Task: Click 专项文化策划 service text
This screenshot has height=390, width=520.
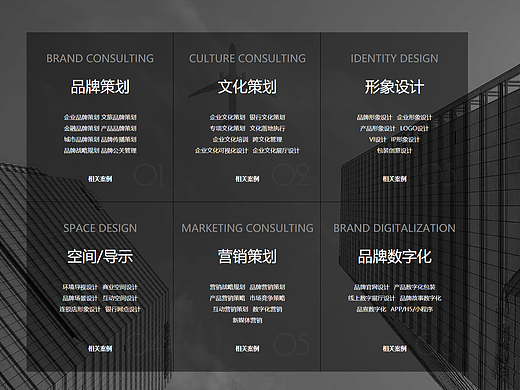Action: [227, 128]
